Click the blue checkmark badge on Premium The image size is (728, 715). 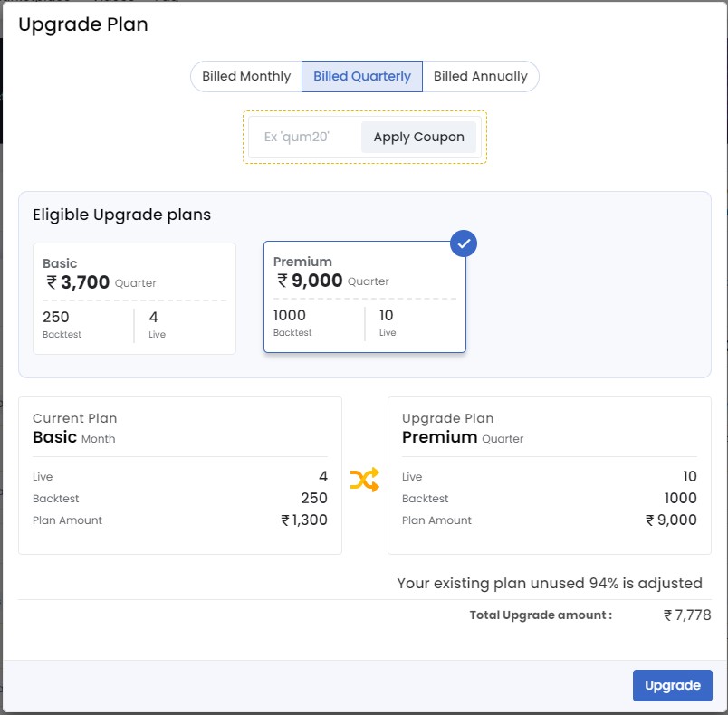[x=464, y=243]
